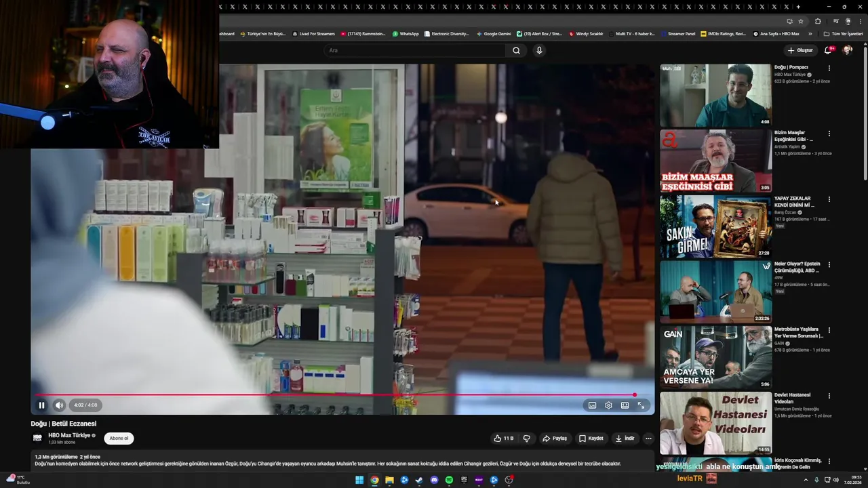The width and height of the screenshot is (868, 488).
Task: Save the video with the Kaydet button
Action: point(591,439)
